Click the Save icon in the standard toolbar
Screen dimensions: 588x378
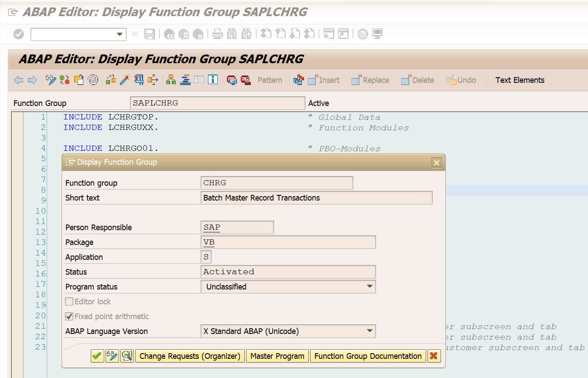tap(149, 34)
